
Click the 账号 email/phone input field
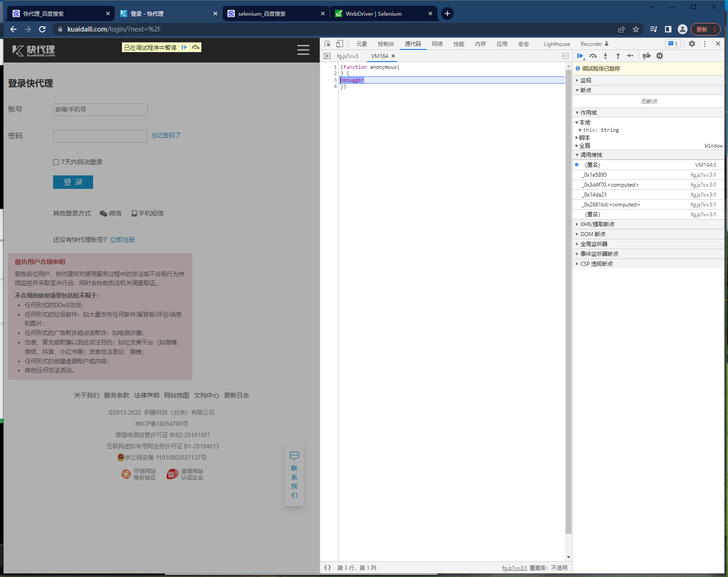coord(100,109)
